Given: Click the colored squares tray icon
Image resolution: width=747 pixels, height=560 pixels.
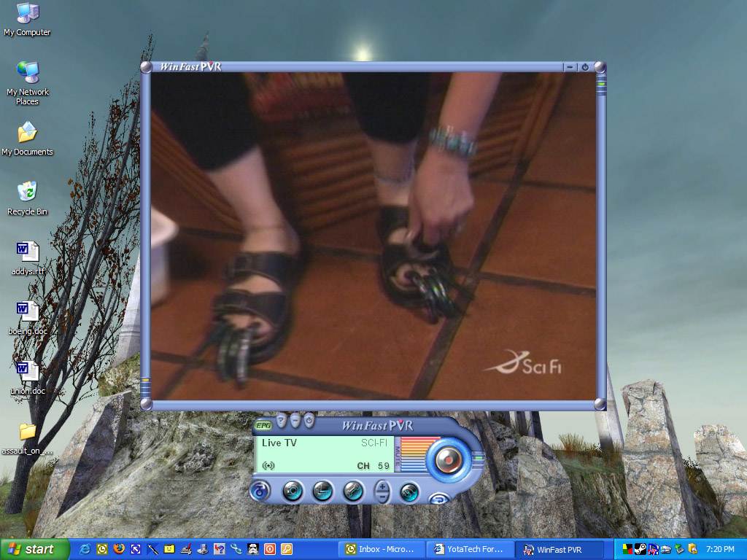Looking at the screenshot, I should [x=628, y=549].
